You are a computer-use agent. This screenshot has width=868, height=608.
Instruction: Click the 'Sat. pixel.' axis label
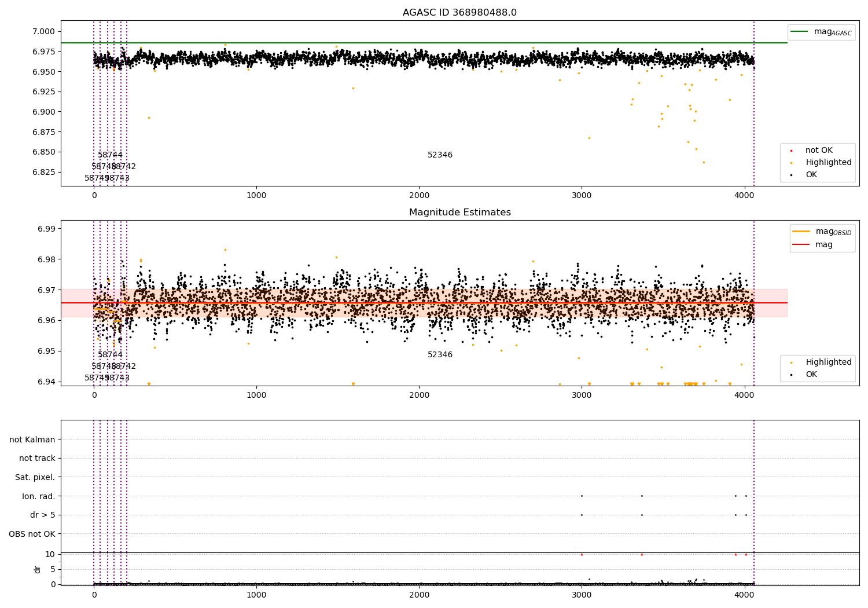pos(35,478)
